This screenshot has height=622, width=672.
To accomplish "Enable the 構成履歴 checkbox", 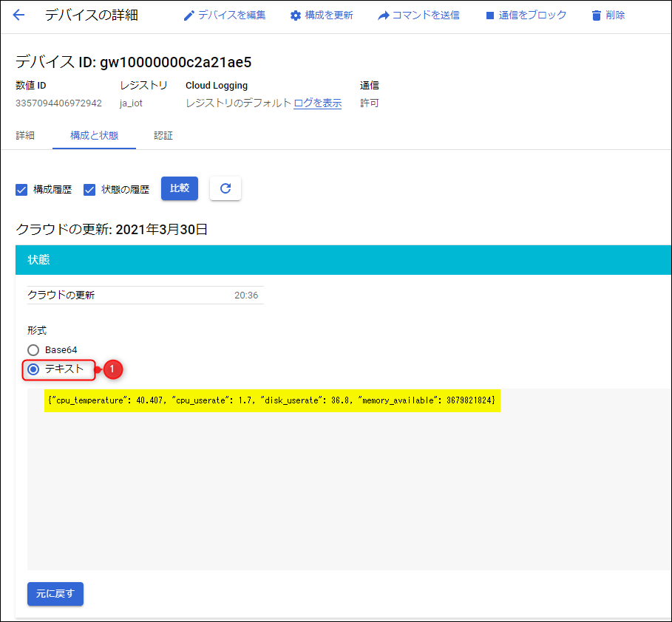I will coord(21,189).
